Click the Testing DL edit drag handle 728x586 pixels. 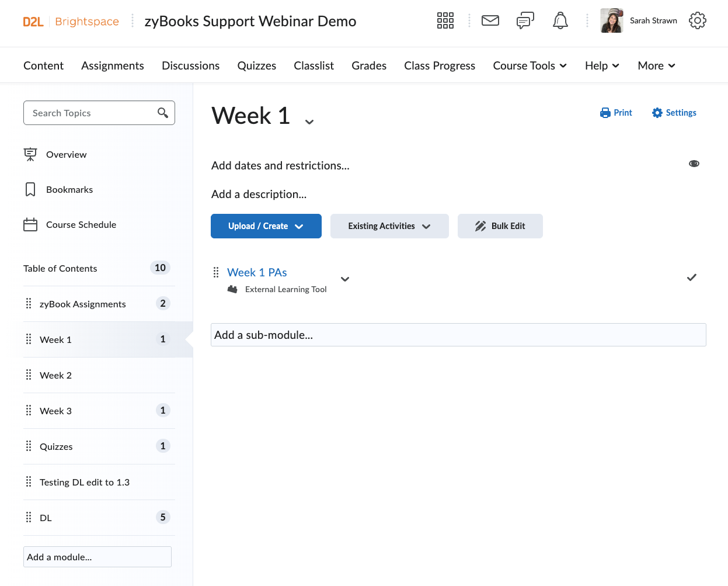pyautogui.click(x=29, y=481)
